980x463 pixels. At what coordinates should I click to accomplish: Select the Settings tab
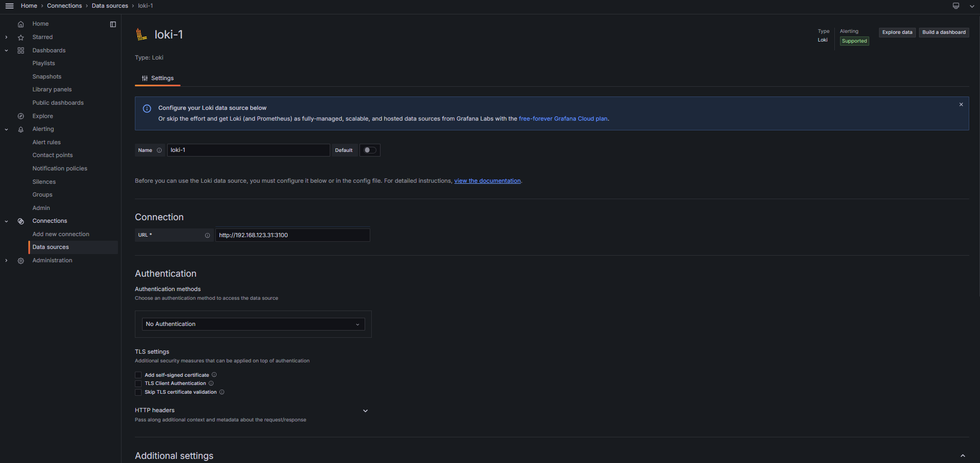(x=158, y=78)
